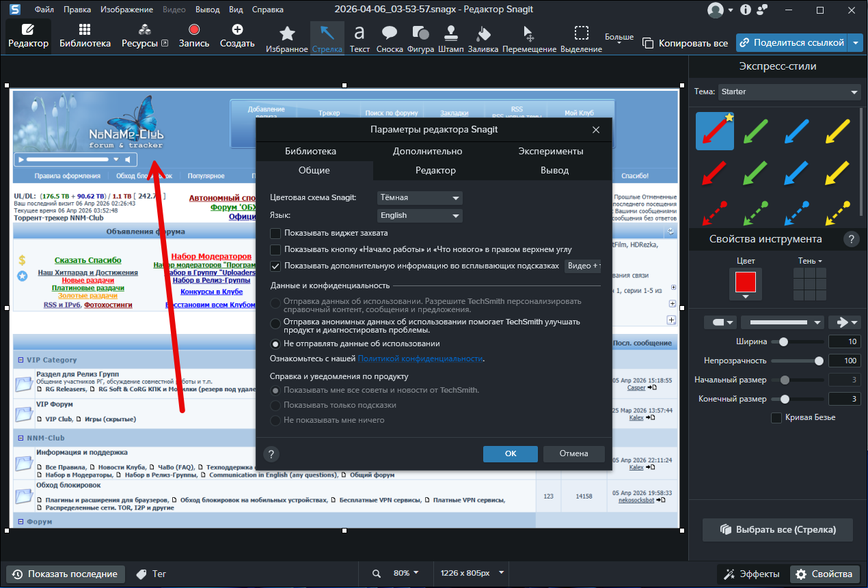Open the 80% zoom level dropdown
The image size is (868, 588).
tap(406, 573)
